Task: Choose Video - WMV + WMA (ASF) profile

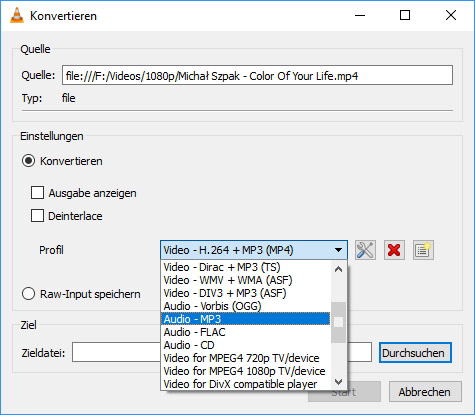Action: (245, 280)
